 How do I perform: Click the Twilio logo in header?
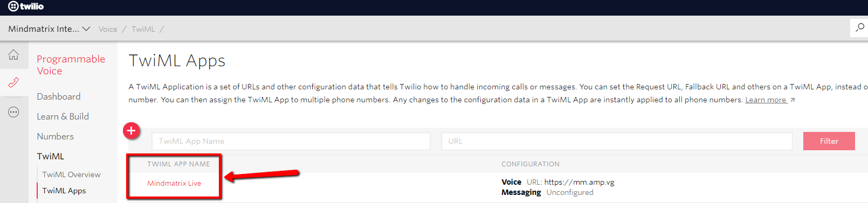[x=26, y=6]
